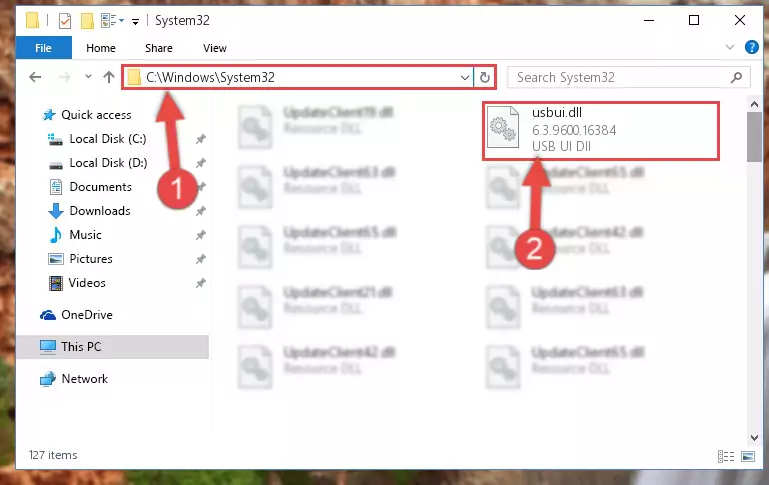Click in the Search System32 field
Image resolution: width=769 pixels, height=485 pixels.
click(618, 77)
